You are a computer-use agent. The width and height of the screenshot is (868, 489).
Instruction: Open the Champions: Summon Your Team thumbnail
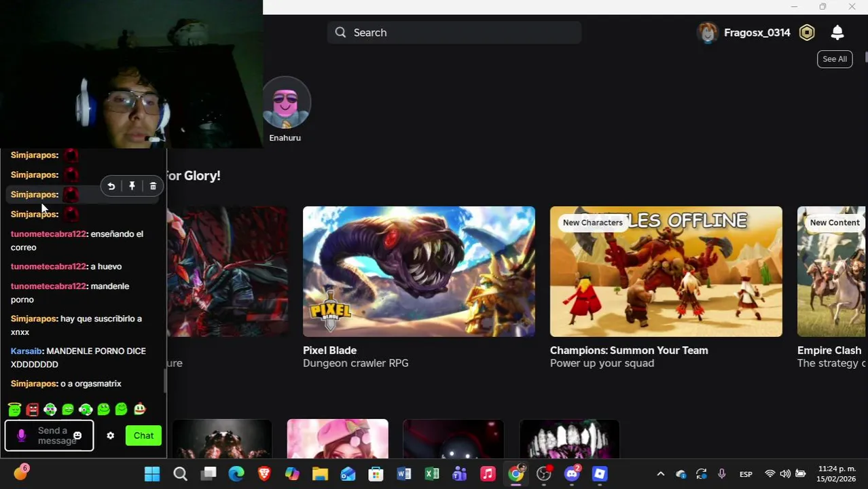coord(666,271)
